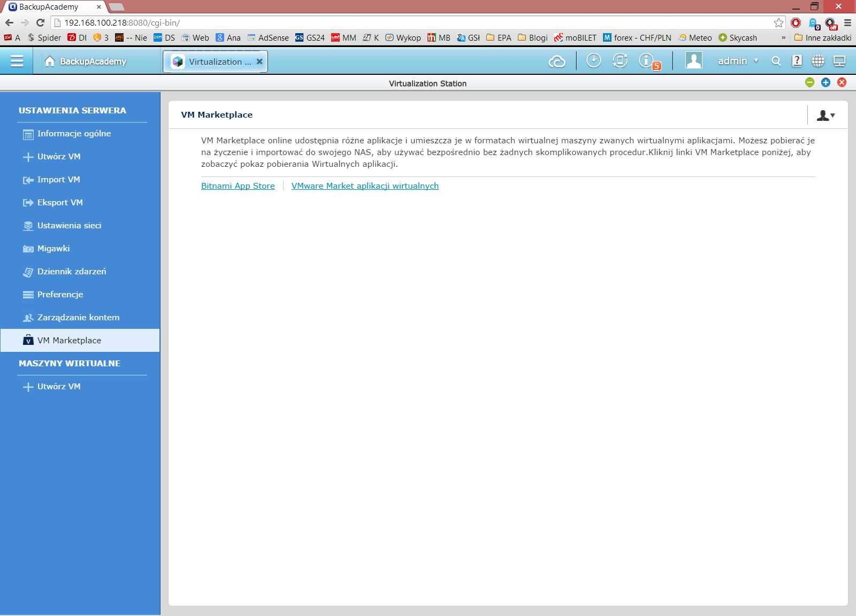Open Dziennik zdarzeń event log
This screenshot has height=616, width=856.
tap(80, 272)
